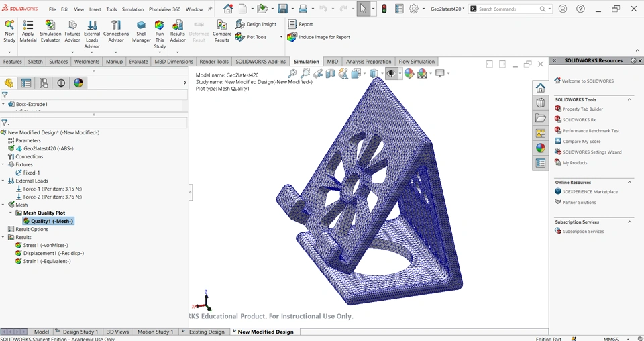The image size is (644, 341).
Task: Open Design Library tab in task pane
Action: [541, 103]
